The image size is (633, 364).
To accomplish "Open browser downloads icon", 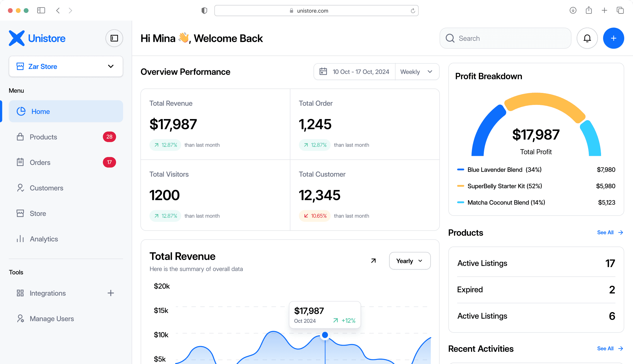I will [x=573, y=11].
